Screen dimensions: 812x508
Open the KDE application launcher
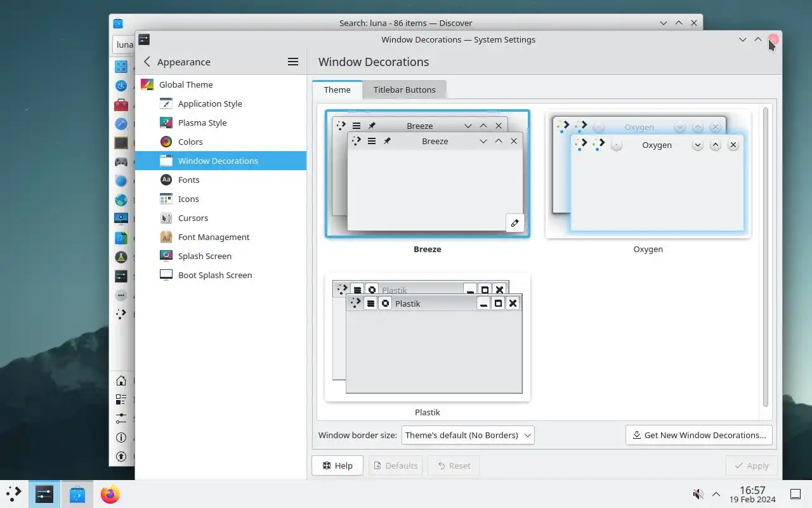[x=13, y=494]
